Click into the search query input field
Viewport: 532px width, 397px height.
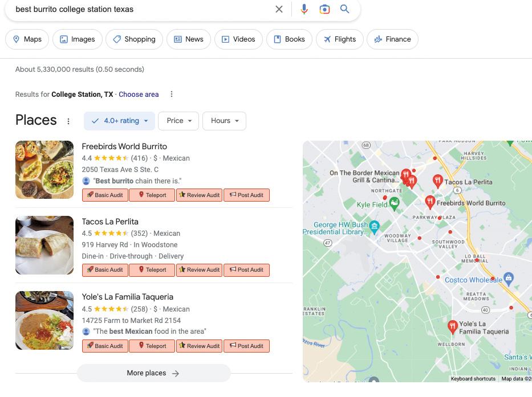tap(143, 9)
